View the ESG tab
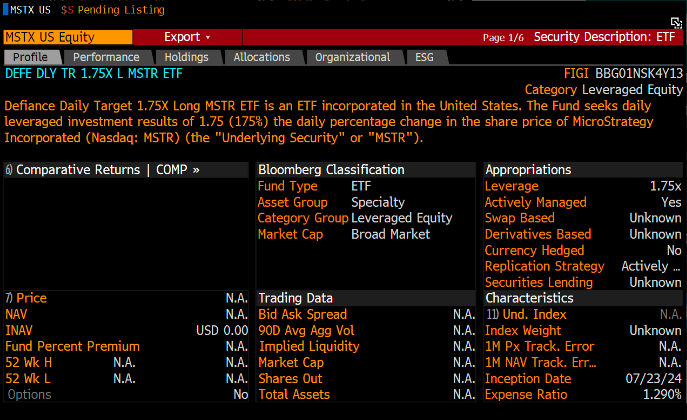 pyautogui.click(x=424, y=57)
